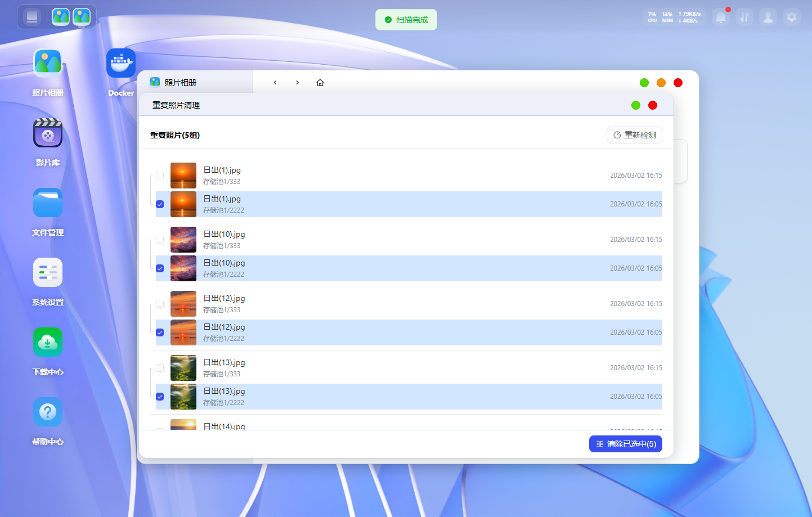The width and height of the screenshot is (812, 517).
Task: Click the file name 日出(1).jpg above 存储池1/2222
Action: tap(222, 199)
